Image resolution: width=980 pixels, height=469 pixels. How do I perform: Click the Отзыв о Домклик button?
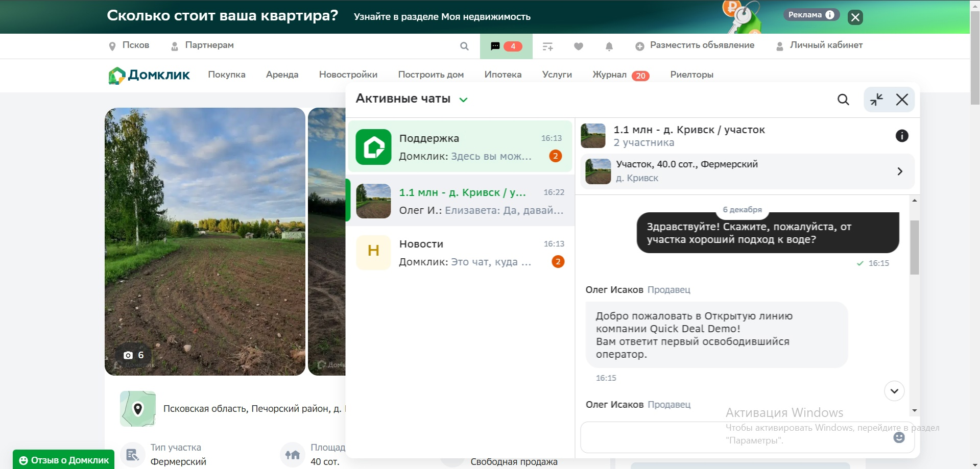64,460
